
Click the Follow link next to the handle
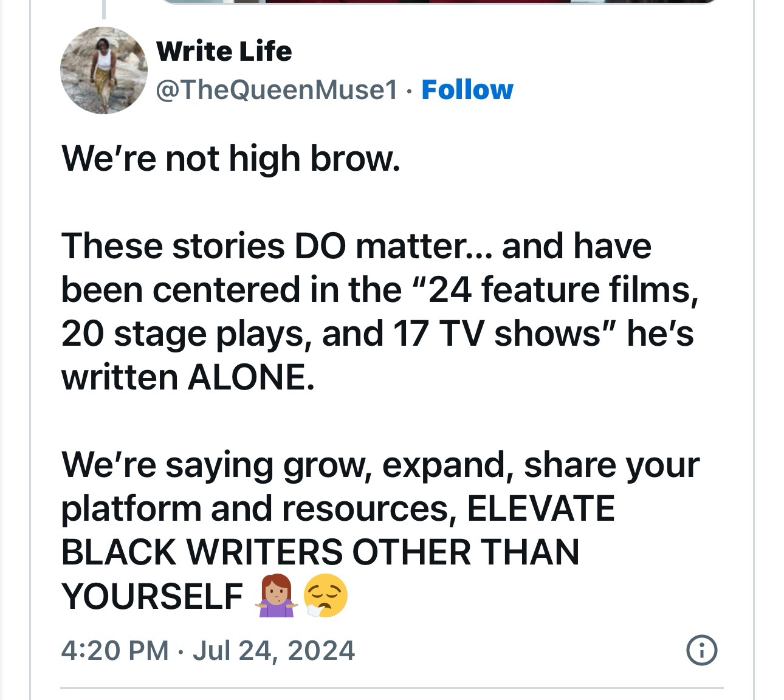click(x=469, y=90)
